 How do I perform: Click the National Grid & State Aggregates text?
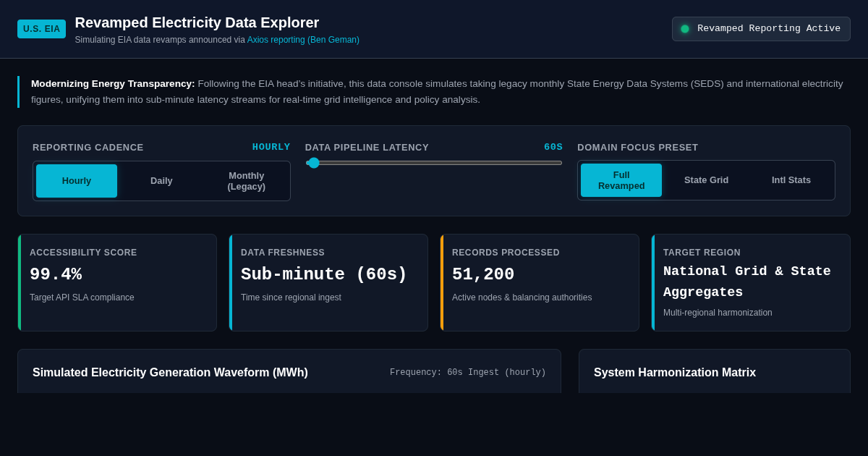[747, 282]
